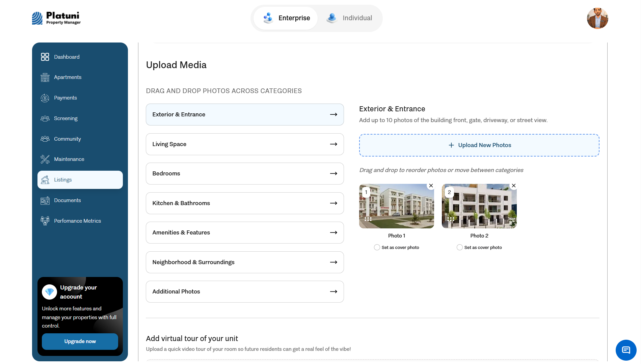641x364 pixels.
Task: Expand Amenities & Features arrow
Action: pos(333,232)
